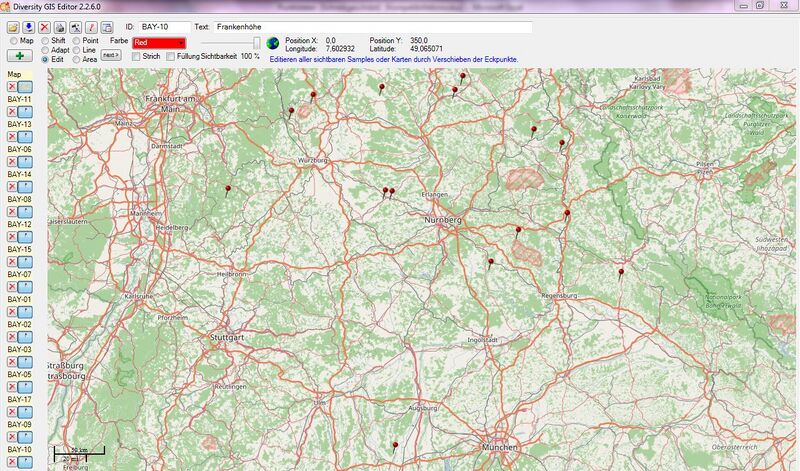Screen dimensions: 800x471
Task: Add new sample with green plus button
Action: [20, 56]
